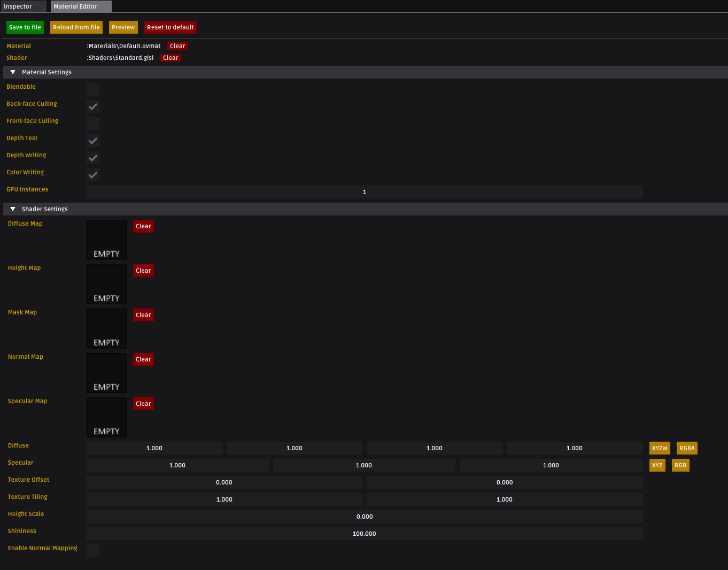Clear the Shader file reference
This screenshot has height=570, width=728.
tap(171, 58)
